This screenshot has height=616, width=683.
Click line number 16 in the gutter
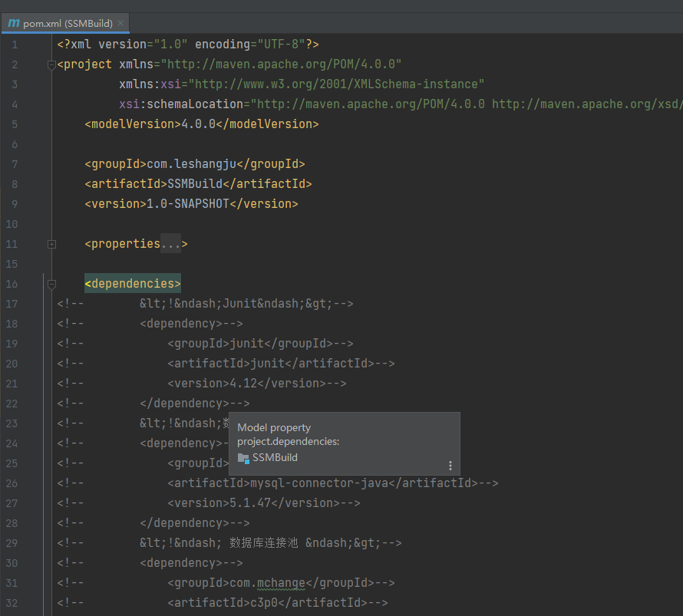click(x=12, y=284)
